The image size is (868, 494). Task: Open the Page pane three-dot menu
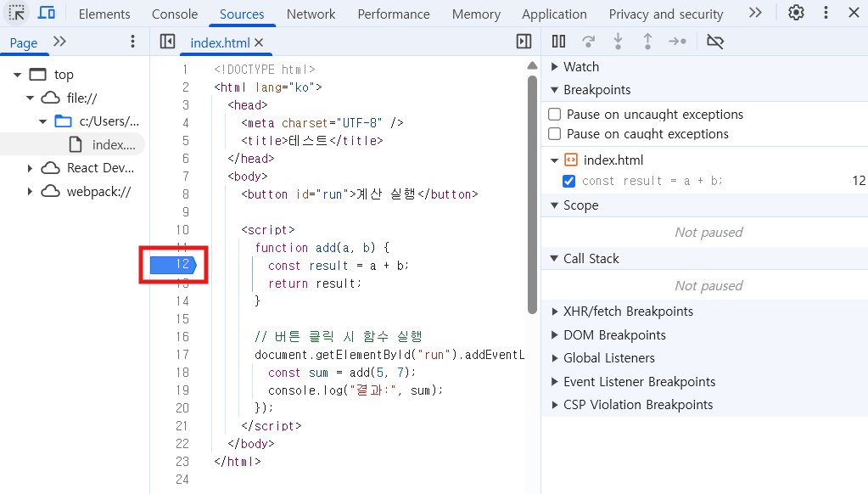tap(132, 42)
